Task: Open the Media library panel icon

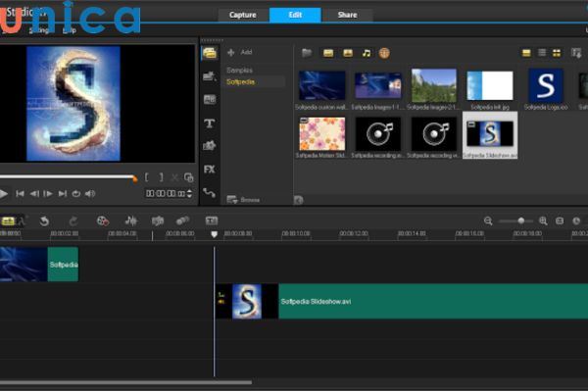Action: point(210,53)
